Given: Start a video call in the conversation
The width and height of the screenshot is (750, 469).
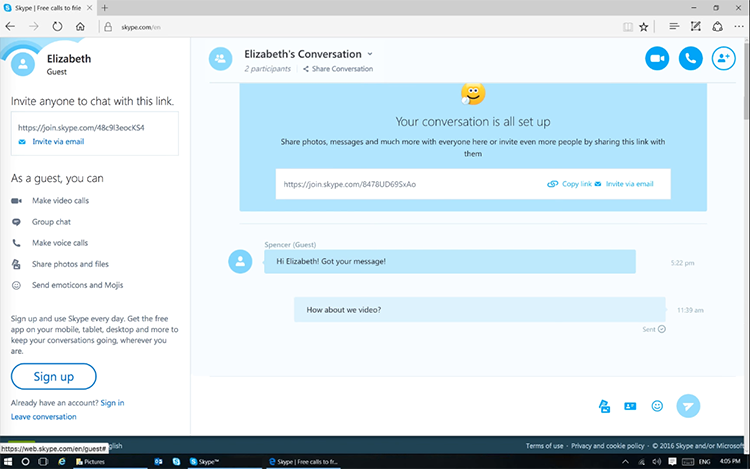Looking at the screenshot, I should (x=657, y=58).
